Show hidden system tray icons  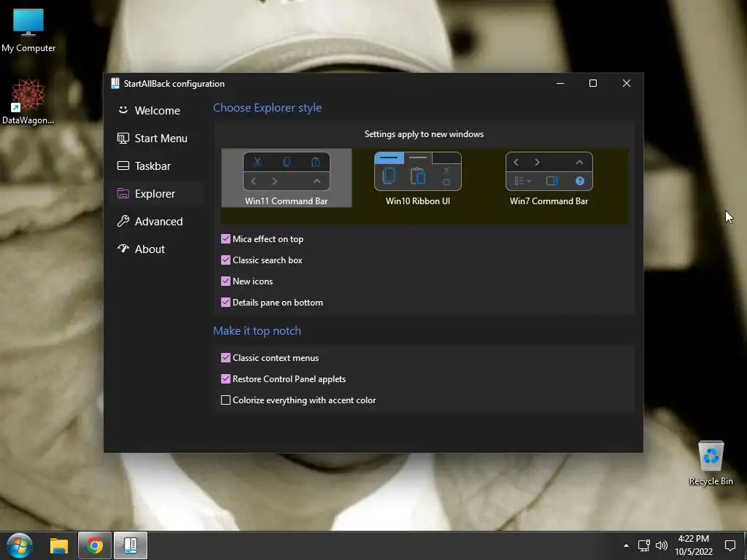[626, 545]
